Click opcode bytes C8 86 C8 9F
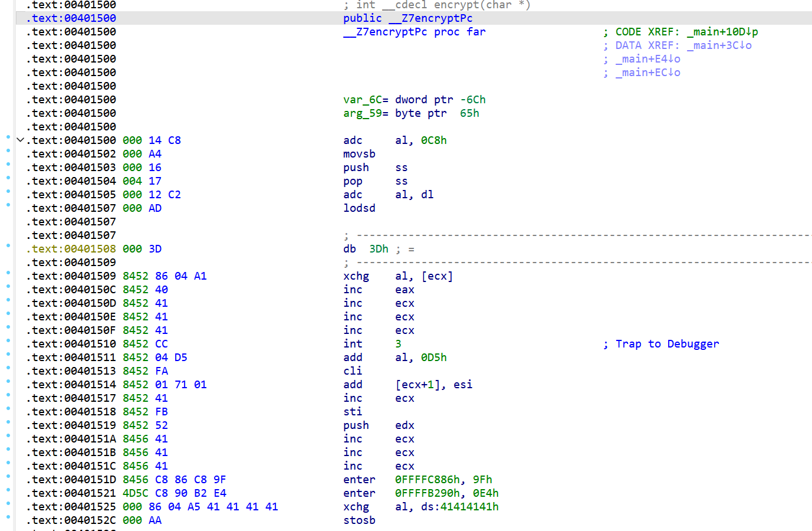 coord(190,480)
